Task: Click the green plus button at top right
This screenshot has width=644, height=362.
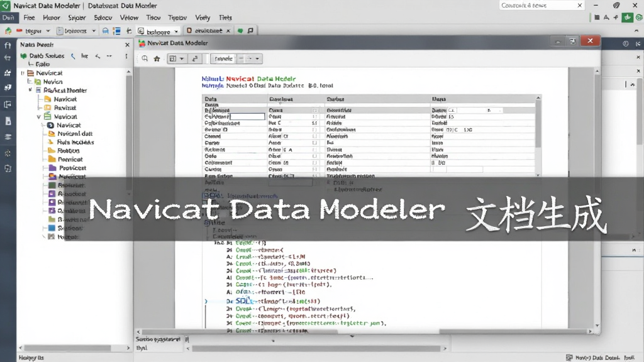Action: coord(627,17)
